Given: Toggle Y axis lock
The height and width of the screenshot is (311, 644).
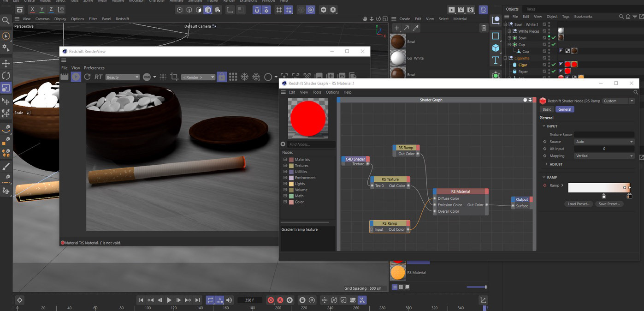Looking at the screenshot, I should 42,9.
